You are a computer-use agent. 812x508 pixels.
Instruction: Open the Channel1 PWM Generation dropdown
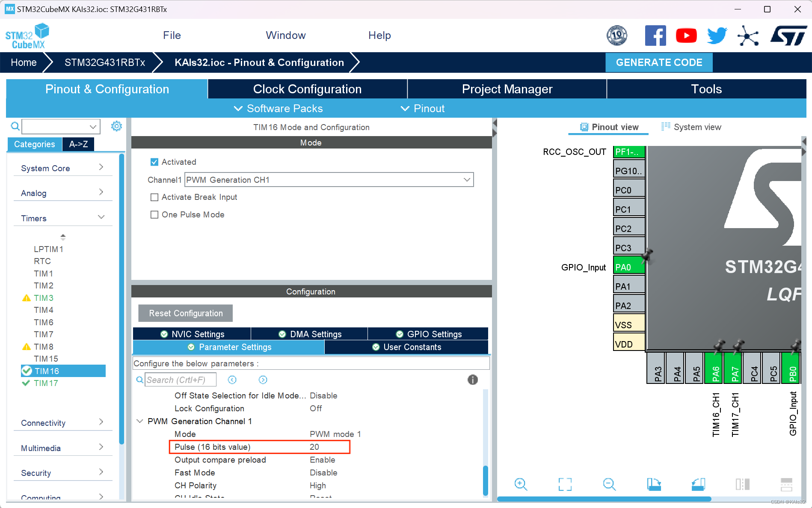click(329, 180)
